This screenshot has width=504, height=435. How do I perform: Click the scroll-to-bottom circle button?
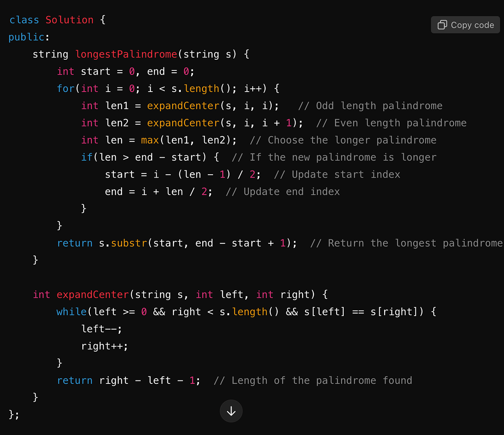point(231,411)
